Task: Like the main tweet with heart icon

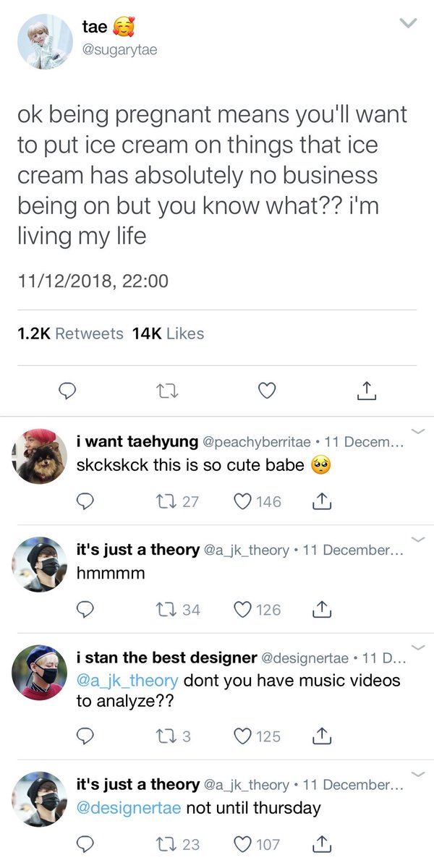Action: (267, 391)
